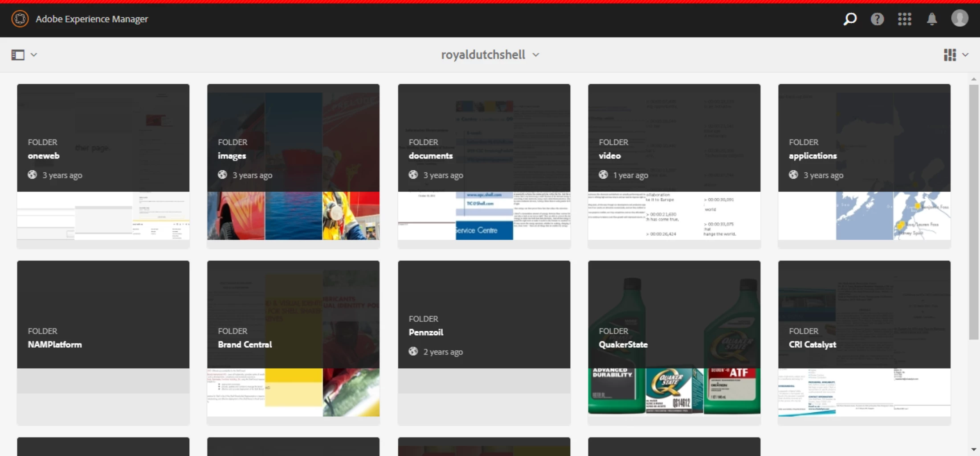Open notifications bell icon

point(932,19)
